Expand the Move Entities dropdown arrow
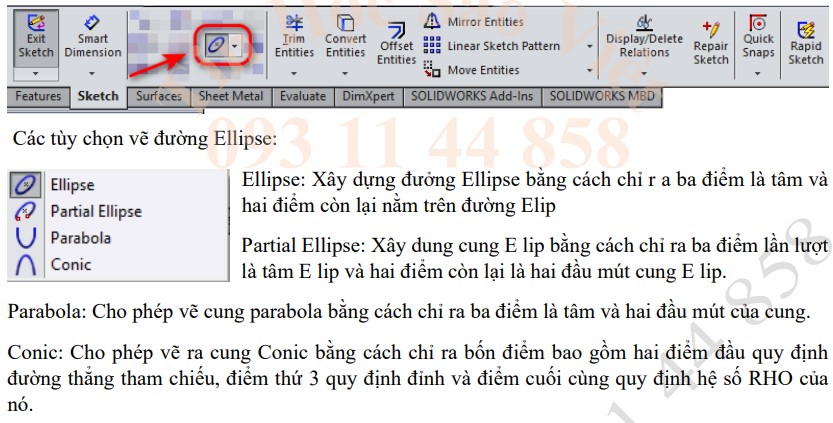 click(x=589, y=70)
